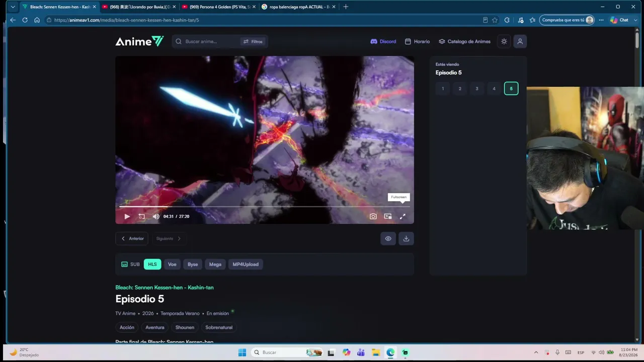The width and height of the screenshot is (644, 362).
Task: Add this page to favorites with the star
Action: coord(495,20)
